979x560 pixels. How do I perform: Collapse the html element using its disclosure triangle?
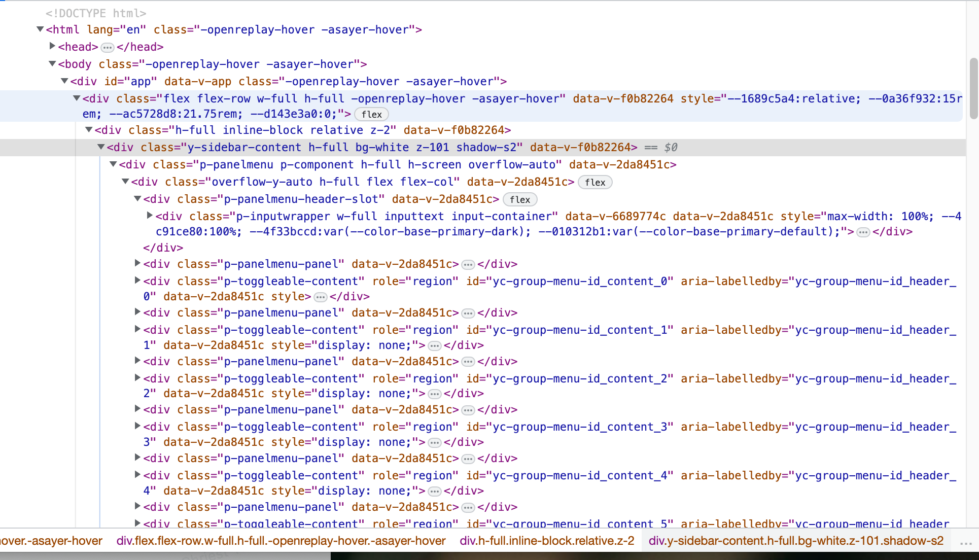[x=40, y=29]
